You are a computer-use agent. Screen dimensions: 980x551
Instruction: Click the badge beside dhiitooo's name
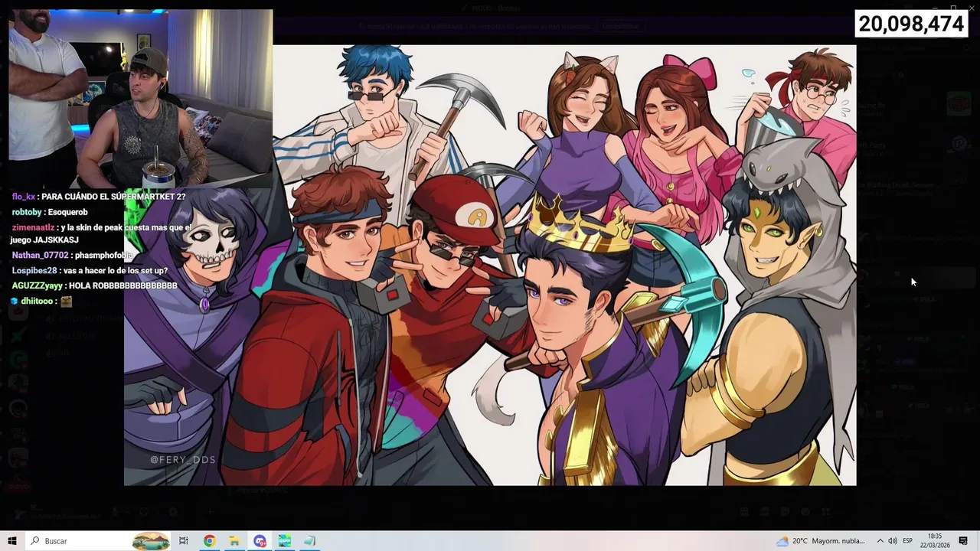pyautogui.click(x=15, y=302)
